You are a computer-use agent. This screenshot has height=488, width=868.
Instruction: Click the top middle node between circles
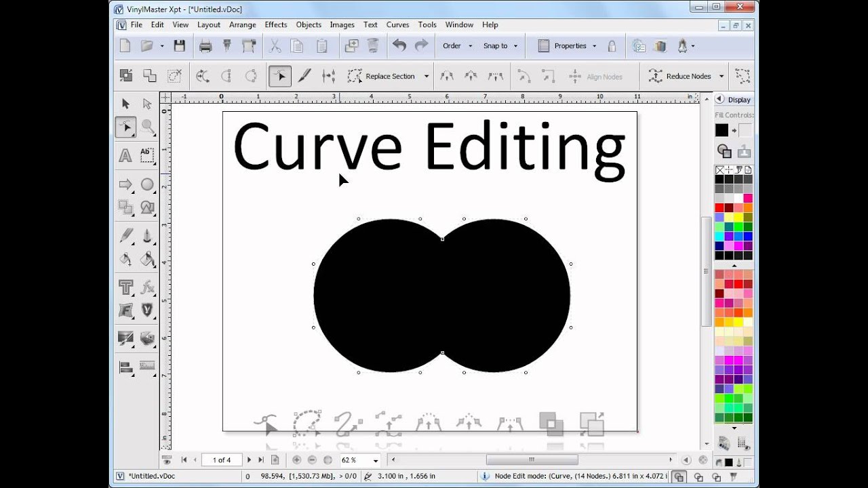coord(442,239)
